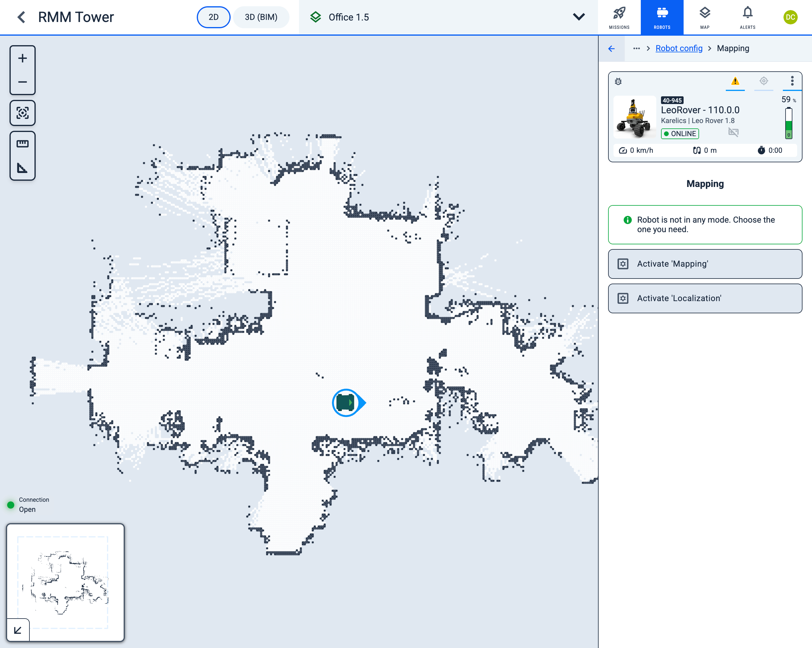Click the 0 km/h speed readout

pyautogui.click(x=636, y=150)
